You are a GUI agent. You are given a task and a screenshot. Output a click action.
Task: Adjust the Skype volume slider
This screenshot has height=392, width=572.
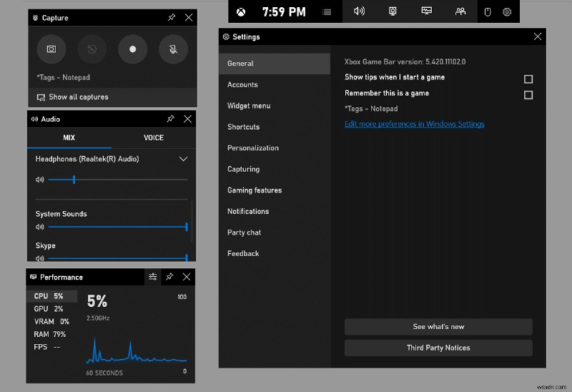pyautogui.click(x=118, y=258)
